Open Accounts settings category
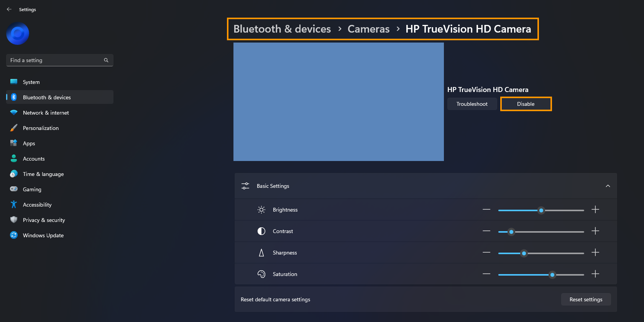This screenshot has height=322, width=644. 60,159
